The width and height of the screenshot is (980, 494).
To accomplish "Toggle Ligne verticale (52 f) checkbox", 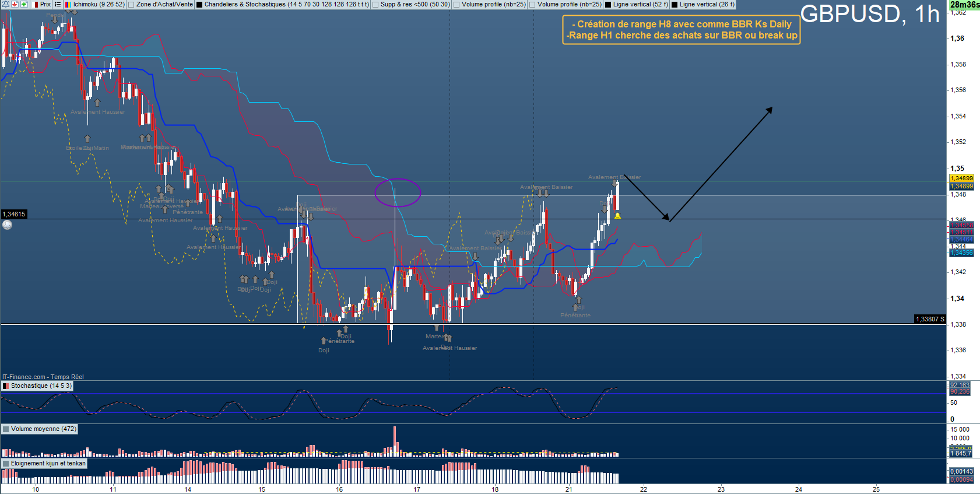I will pos(608,5).
